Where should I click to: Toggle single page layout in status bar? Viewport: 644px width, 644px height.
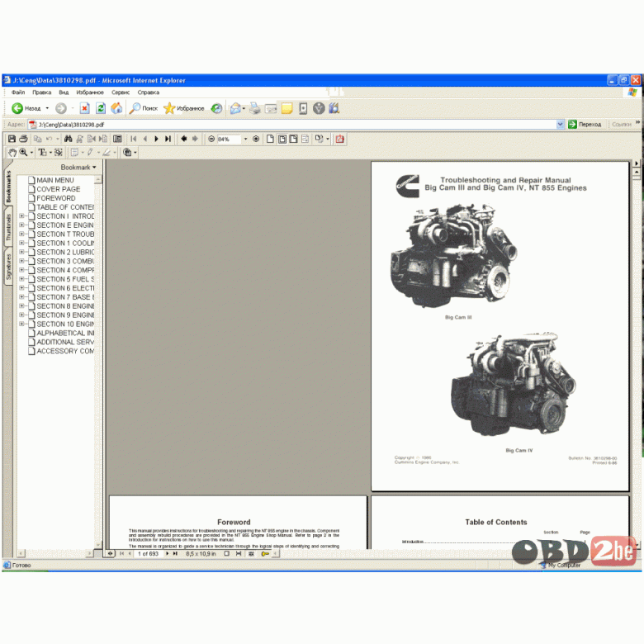click(227, 554)
